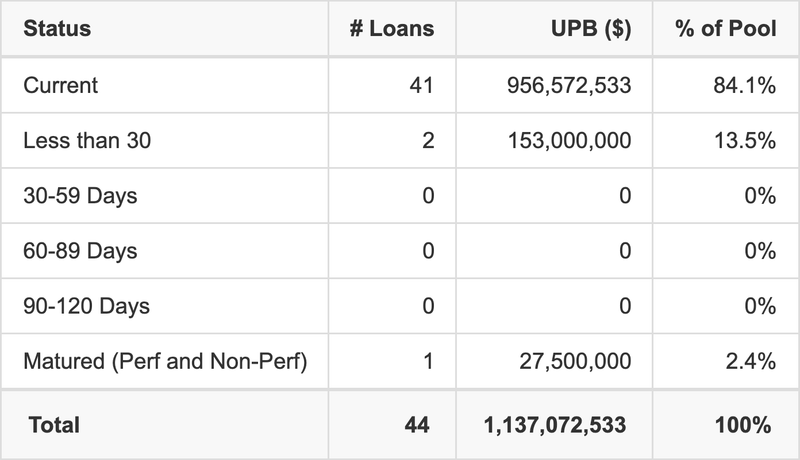This screenshot has height=460, width=800.
Task: Click the total loan count 44
Action: (417, 425)
